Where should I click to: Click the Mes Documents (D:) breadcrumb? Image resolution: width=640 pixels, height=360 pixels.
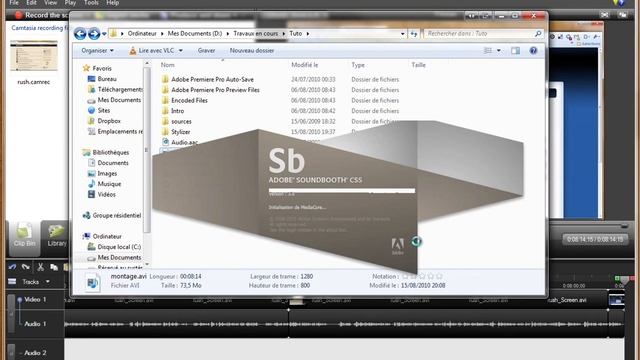[x=195, y=33]
